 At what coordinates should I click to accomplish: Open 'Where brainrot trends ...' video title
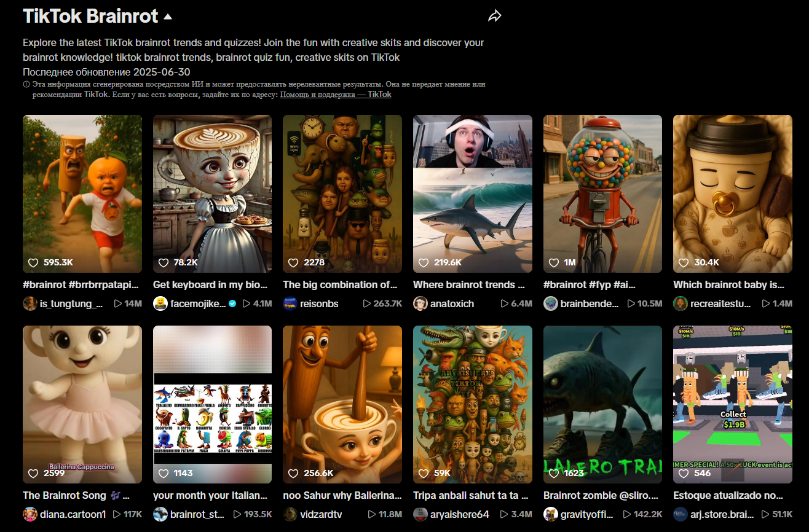(x=469, y=284)
